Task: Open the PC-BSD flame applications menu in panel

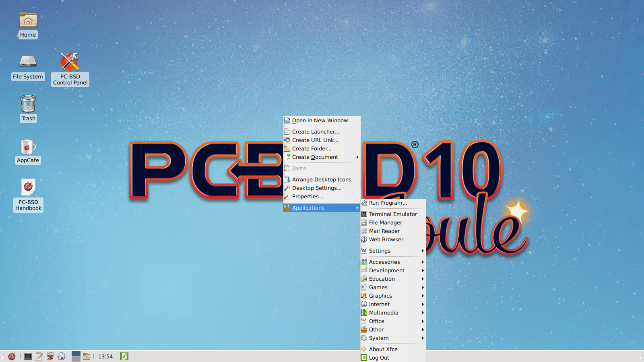Action: pos(12,356)
